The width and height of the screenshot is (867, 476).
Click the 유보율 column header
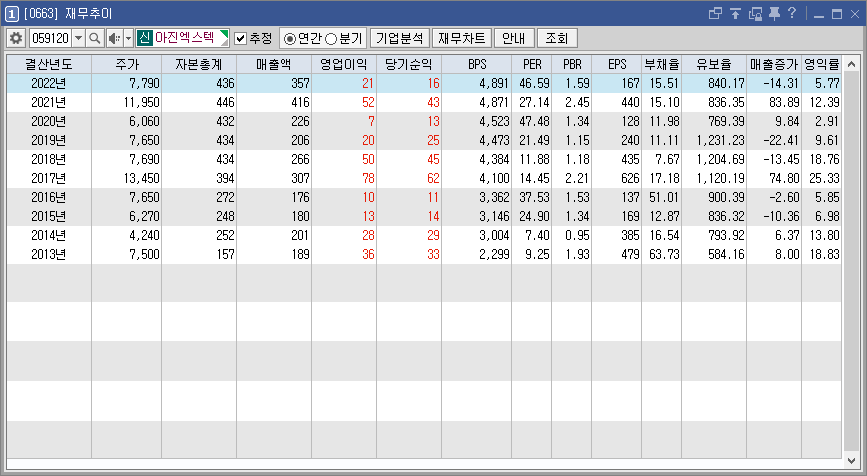click(x=714, y=64)
